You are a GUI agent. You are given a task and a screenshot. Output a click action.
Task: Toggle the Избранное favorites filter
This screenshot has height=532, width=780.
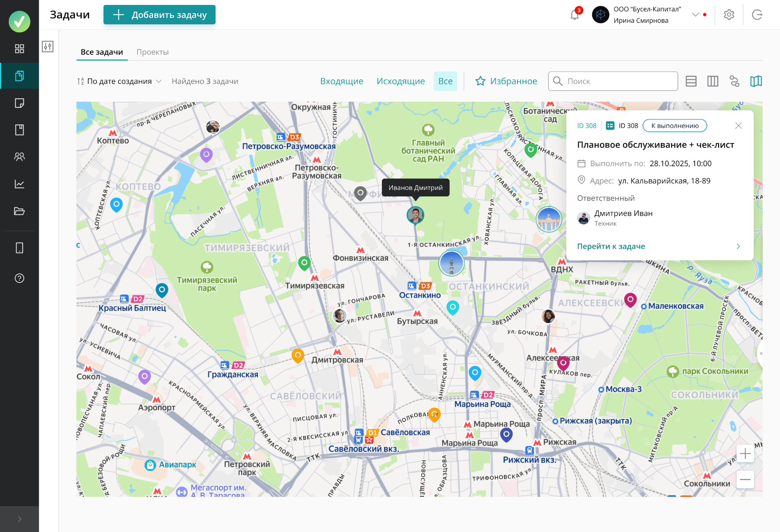[506, 81]
